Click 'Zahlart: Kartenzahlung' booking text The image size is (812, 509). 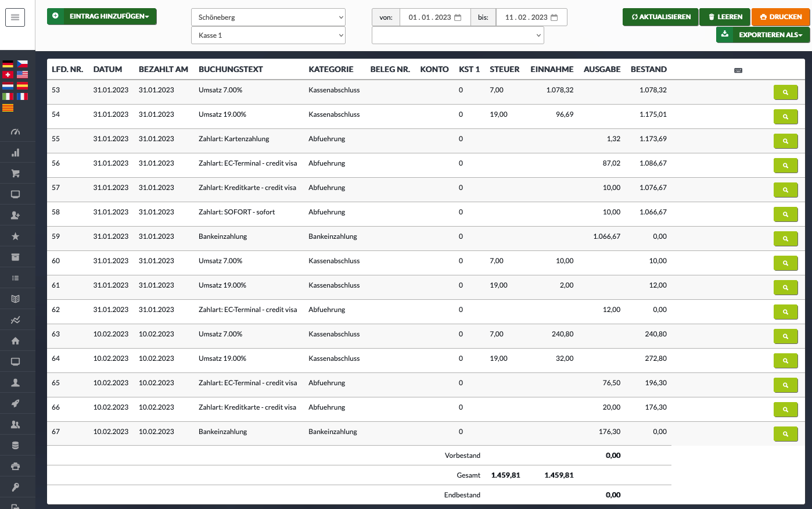pos(234,139)
